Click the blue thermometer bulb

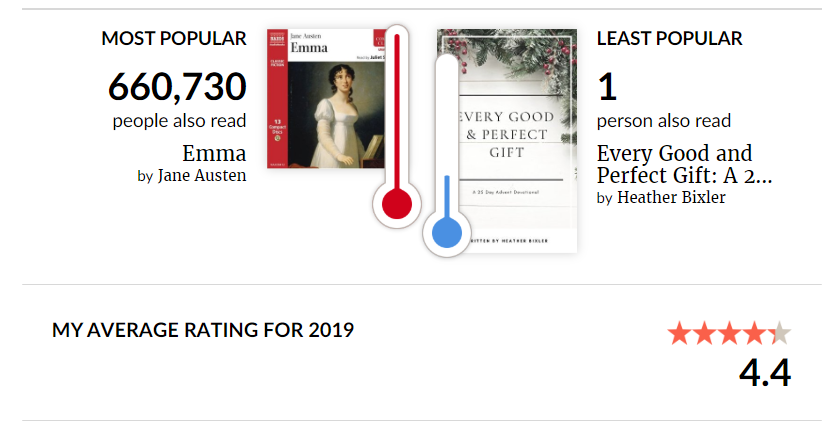tap(447, 232)
